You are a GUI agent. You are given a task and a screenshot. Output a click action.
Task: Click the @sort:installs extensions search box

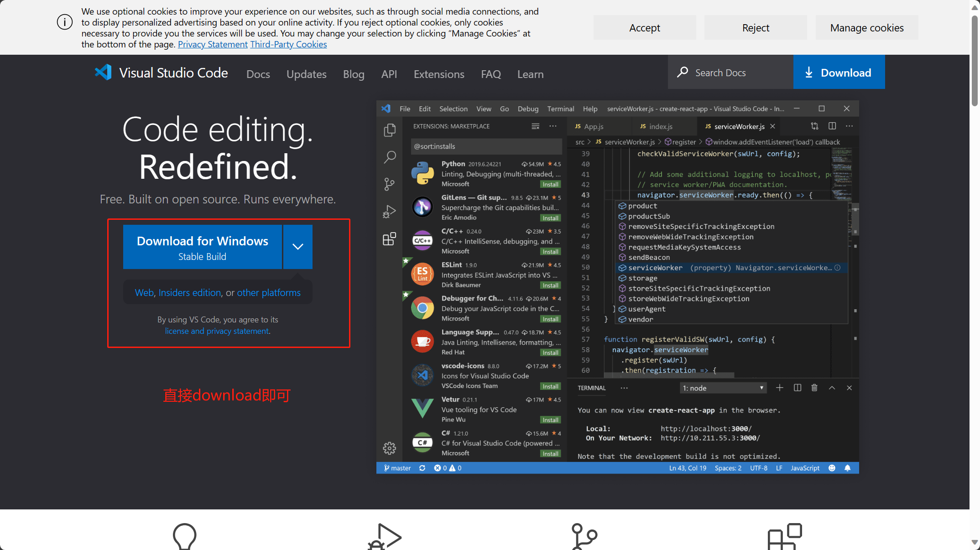coord(486,146)
